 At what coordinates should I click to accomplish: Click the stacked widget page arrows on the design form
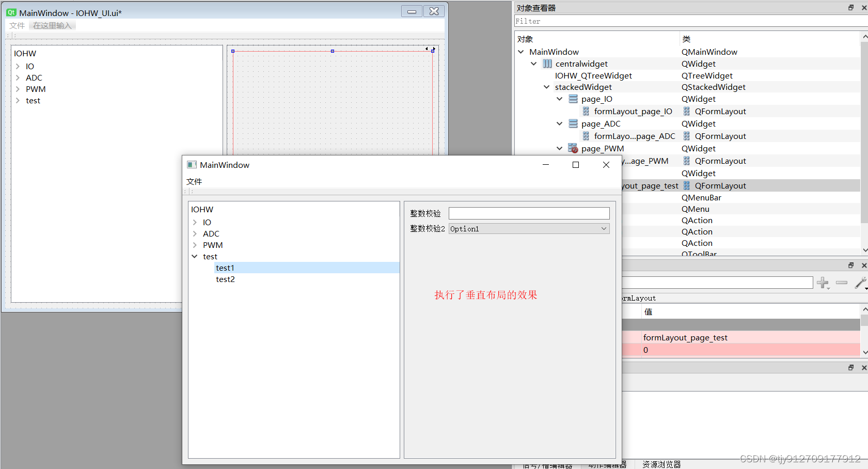click(x=430, y=49)
